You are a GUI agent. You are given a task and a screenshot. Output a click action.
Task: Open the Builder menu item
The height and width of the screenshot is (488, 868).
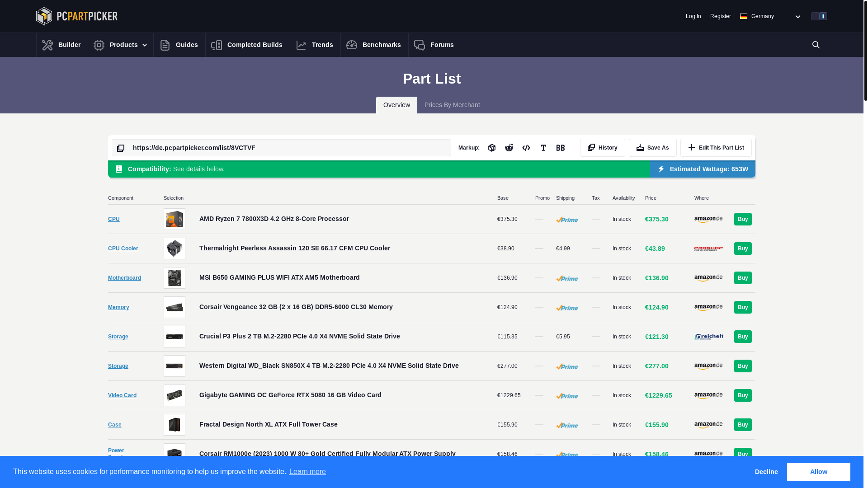pyautogui.click(x=62, y=45)
